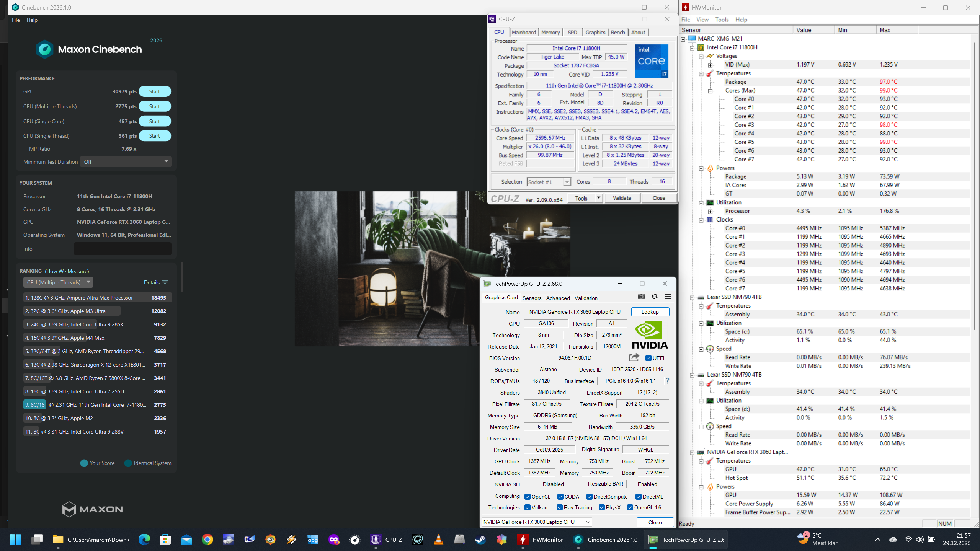Click the Windows Start button
This screenshot has width=980, height=551.
tap(15, 540)
